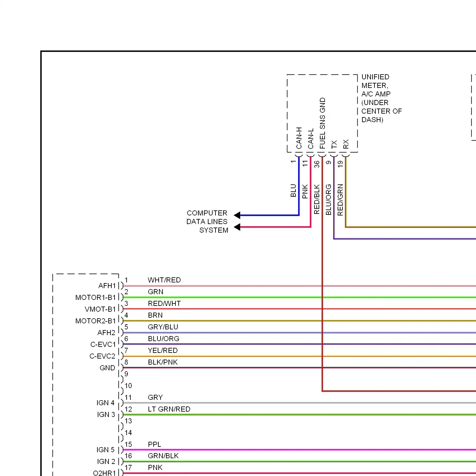
Task: Click the LT GRN/RED wire label
Action: tap(169, 409)
